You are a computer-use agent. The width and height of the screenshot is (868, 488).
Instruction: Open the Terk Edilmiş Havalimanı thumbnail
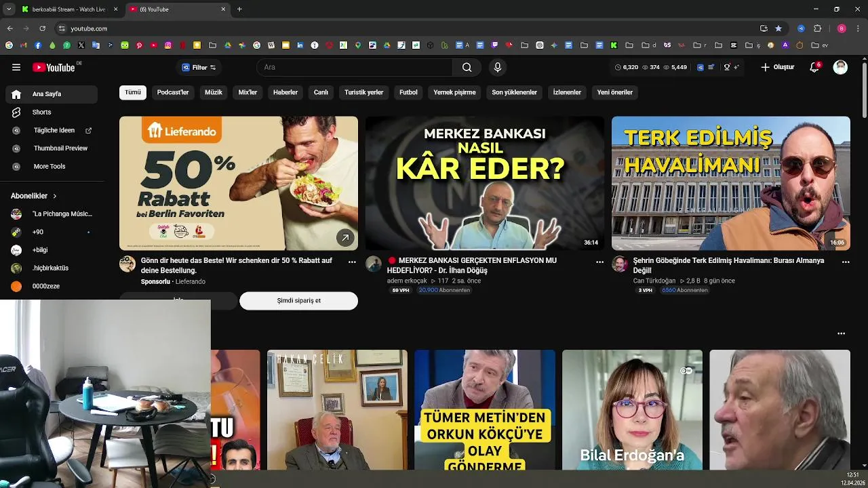click(x=731, y=183)
